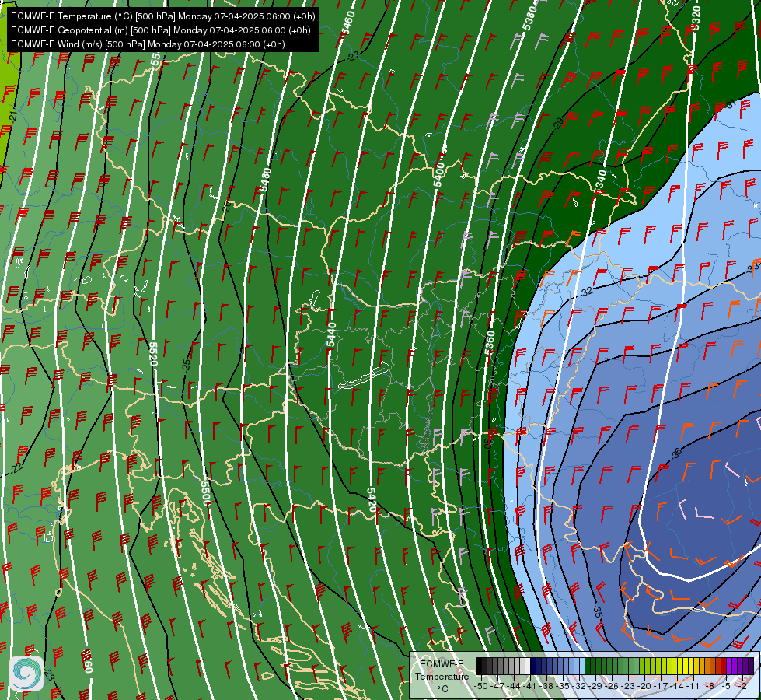Pick the bright purple swatch at -5
The width and height of the screenshot is (761, 700).
[x=729, y=666]
